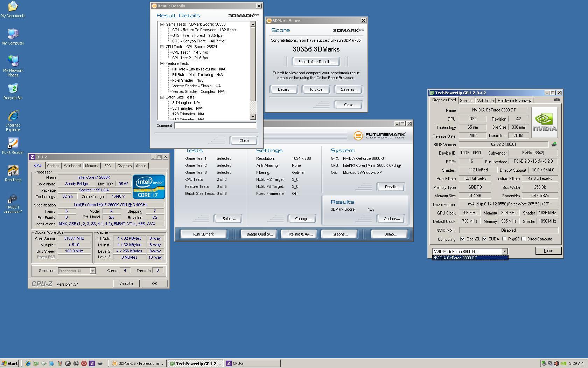Select GT2 - Firefly Forest result row
The image size is (588, 368).
point(197,35)
